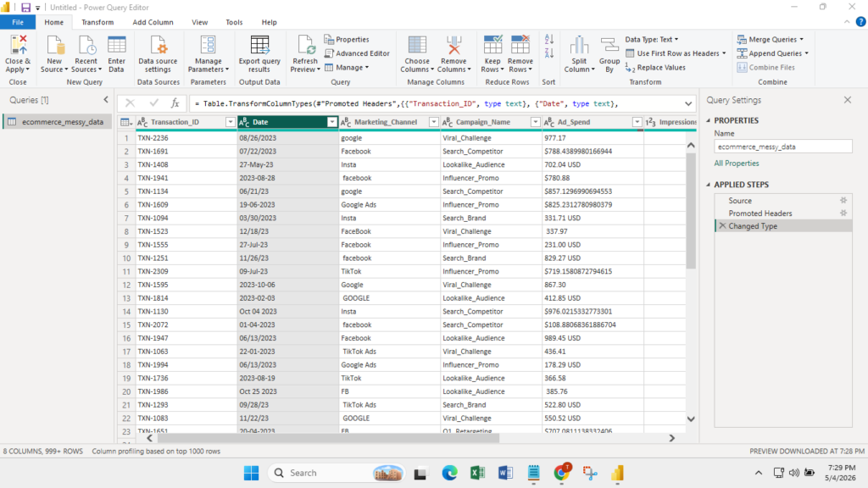Open Promoted Headers step gear
Image resolution: width=868 pixels, height=488 pixels.
click(843, 213)
